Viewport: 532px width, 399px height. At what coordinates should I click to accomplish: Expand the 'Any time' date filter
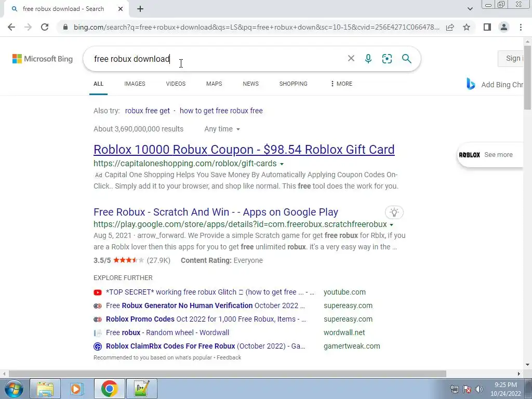(x=222, y=129)
